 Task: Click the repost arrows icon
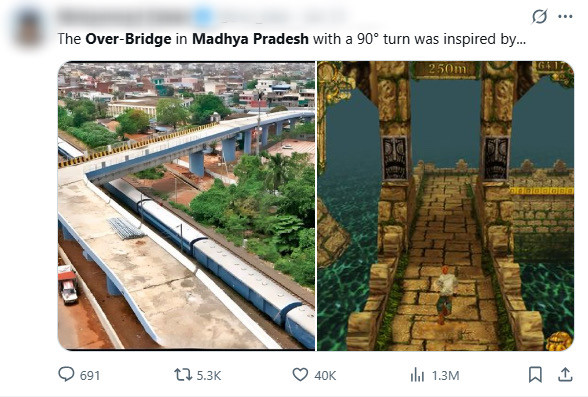(x=183, y=375)
